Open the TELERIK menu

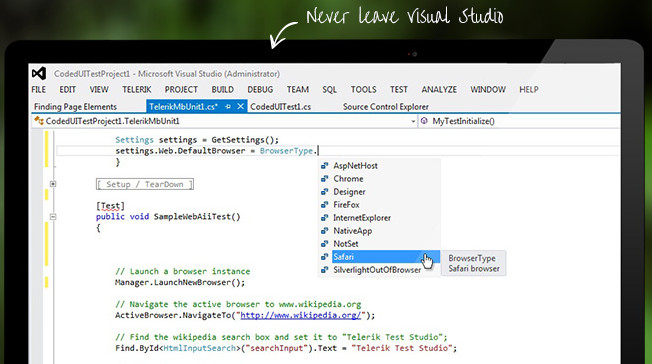pyautogui.click(x=137, y=89)
